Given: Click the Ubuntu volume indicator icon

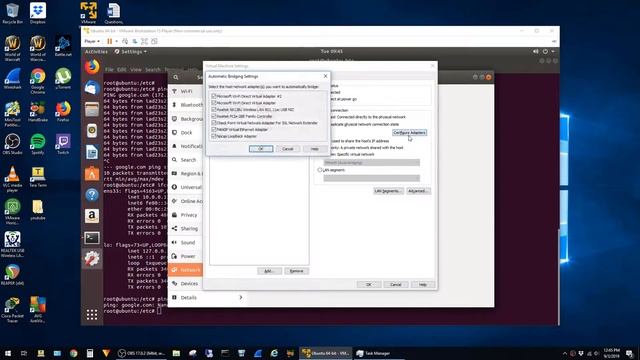Looking at the screenshot, I should pos(536,52).
